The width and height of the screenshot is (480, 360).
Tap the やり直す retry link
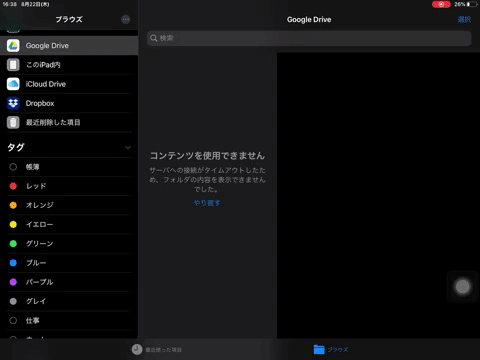point(207,203)
